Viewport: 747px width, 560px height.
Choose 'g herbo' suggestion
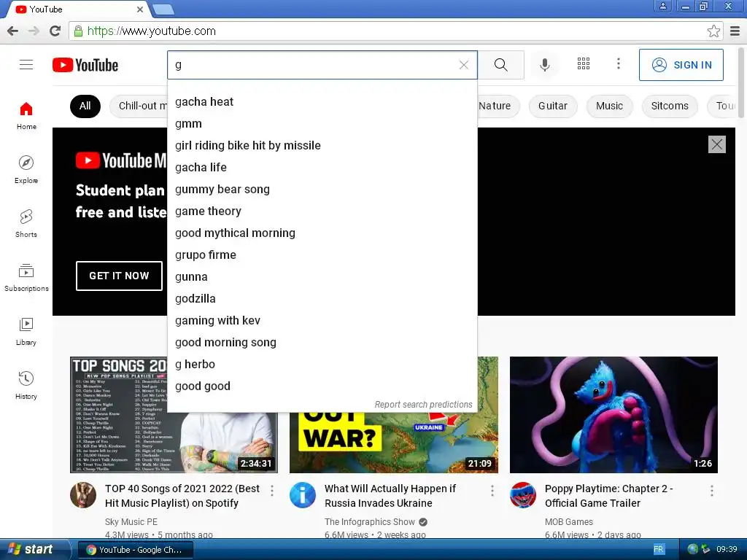click(x=322, y=365)
